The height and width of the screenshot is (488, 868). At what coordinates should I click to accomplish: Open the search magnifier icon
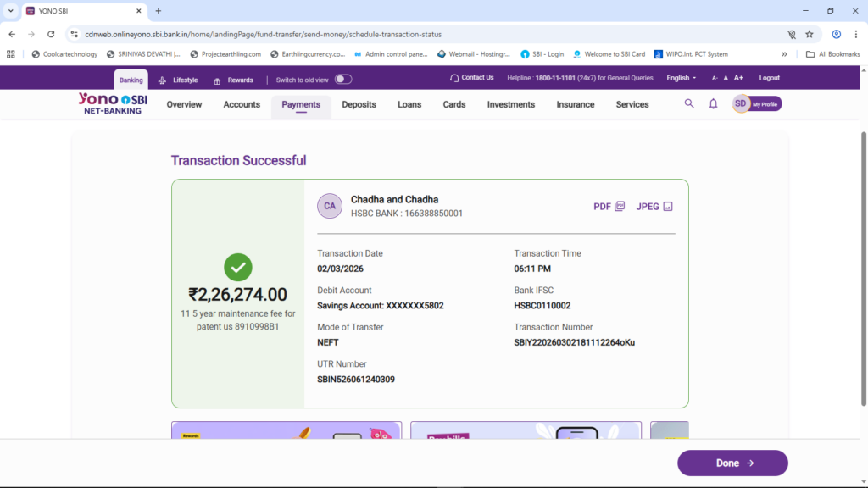pos(689,103)
